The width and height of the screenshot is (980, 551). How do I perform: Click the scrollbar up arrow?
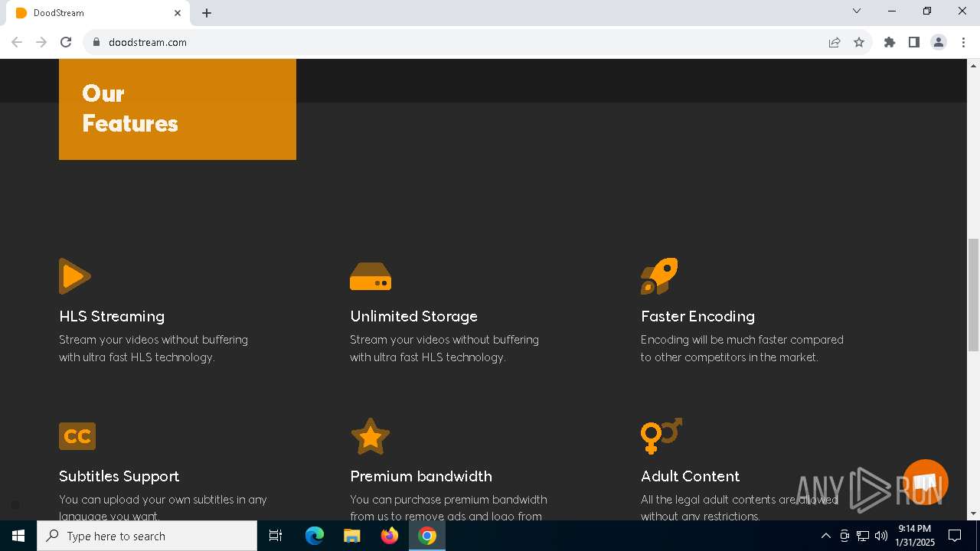pyautogui.click(x=973, y=65)
